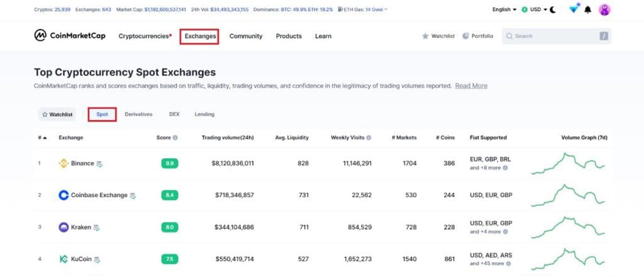Click the badge icon next to Binance
Image resolution: width=644 pixels, height=277 pixels.
99,164
